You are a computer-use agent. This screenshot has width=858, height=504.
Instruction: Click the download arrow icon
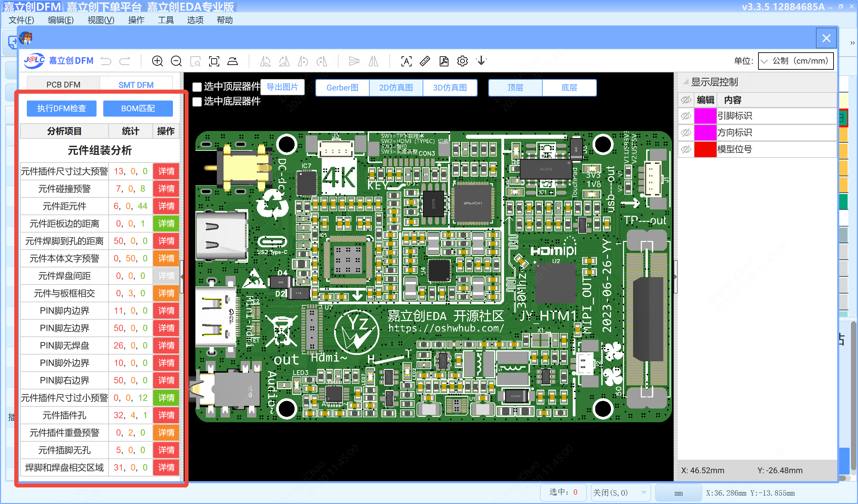coord(481,61)
